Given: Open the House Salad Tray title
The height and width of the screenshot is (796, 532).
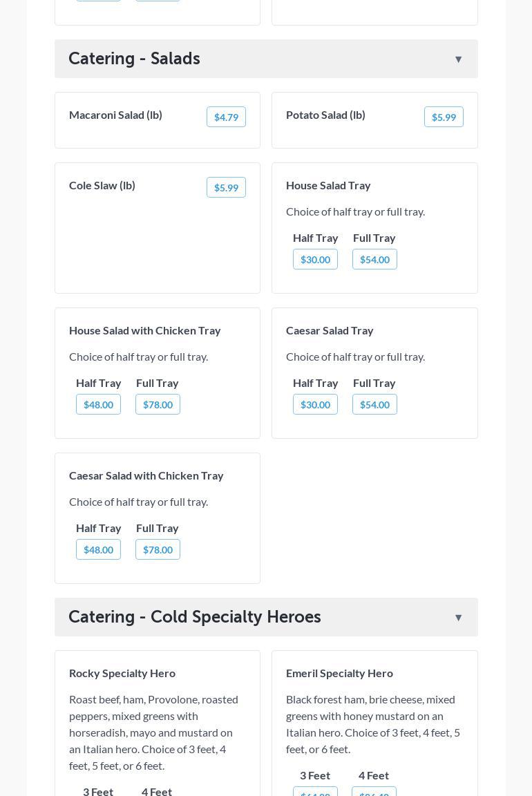Looking at the screenshot, I should pos(328,185).
